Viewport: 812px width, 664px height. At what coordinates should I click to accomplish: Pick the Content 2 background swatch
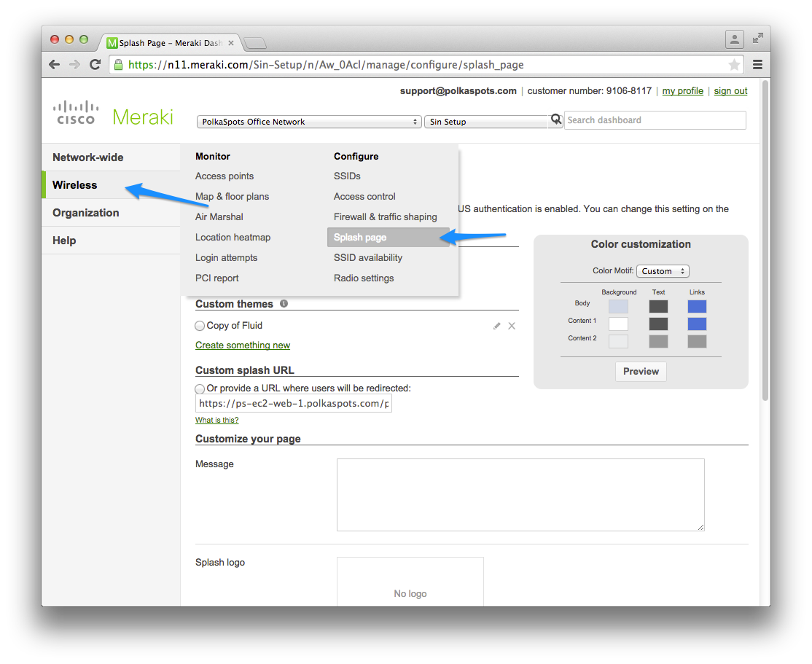[618, 341]
